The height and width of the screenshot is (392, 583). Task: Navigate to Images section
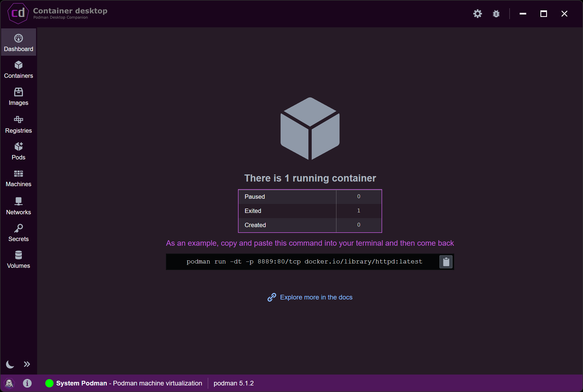click(x=18, y=96)
